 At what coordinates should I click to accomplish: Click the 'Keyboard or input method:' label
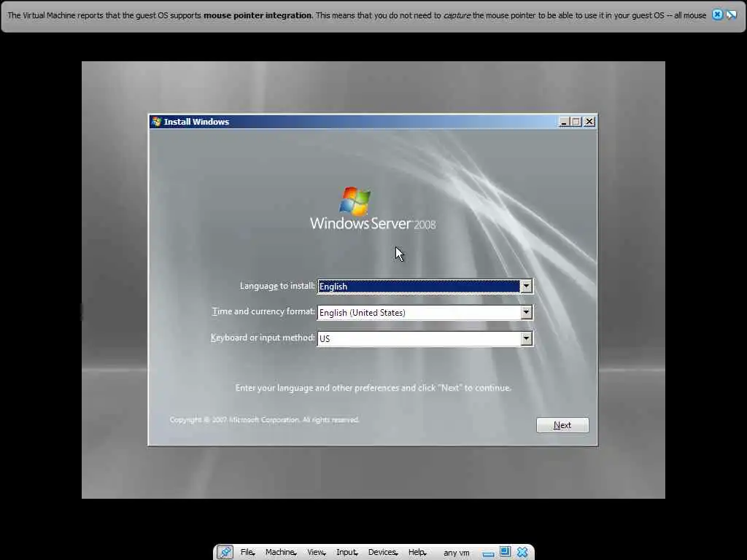[x=263, y=338]
